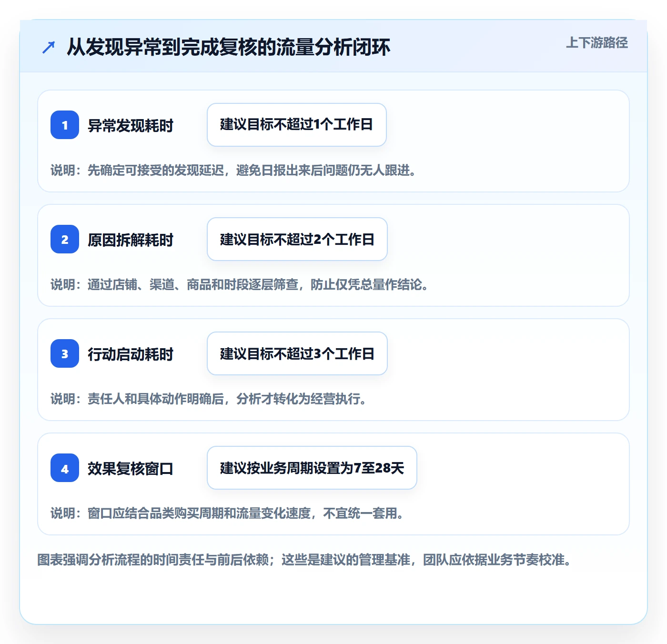This screenshot has width=667, height=644.
Task: Click the title 从发现异常到完成复核的流量分析闭环
Action: (228, 47)
